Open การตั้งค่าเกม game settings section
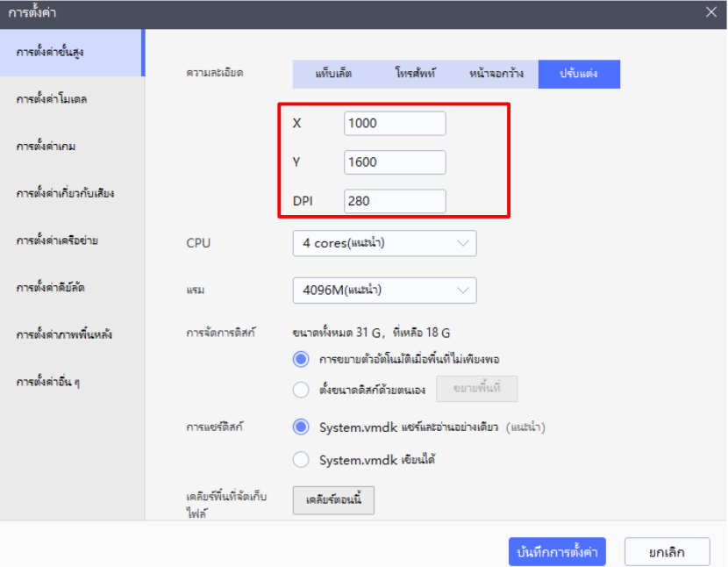This screenshot has height=567, width=728. [73, 147]
